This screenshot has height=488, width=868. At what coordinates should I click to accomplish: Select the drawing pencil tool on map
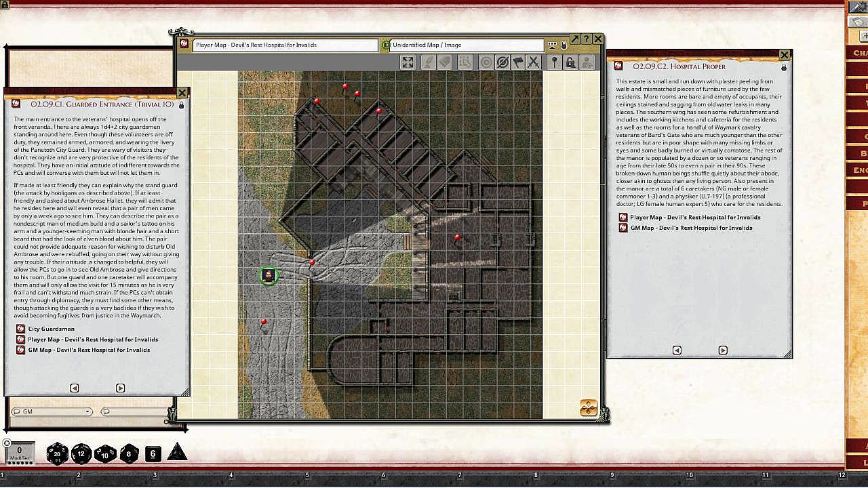click(428, 62)
